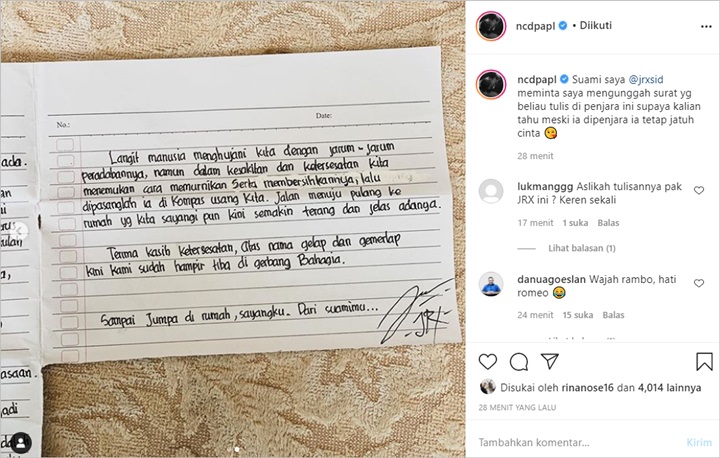Like lukmanggg's comment heart

pos(699,190)
